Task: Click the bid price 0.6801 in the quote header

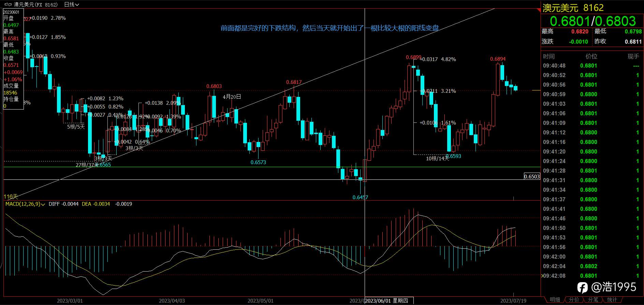Action: click(x=570, y=21)
